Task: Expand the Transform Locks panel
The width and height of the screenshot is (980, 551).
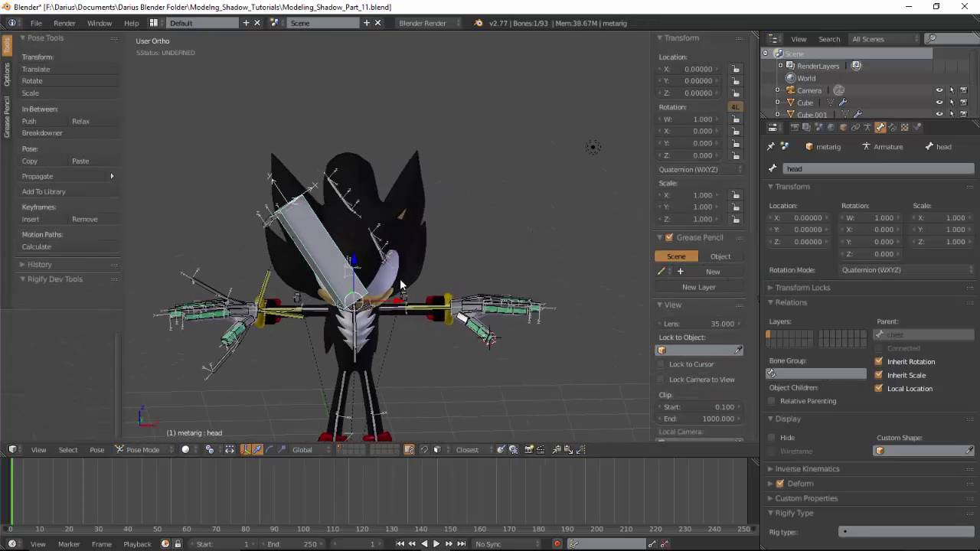Action: pos(802,288)
